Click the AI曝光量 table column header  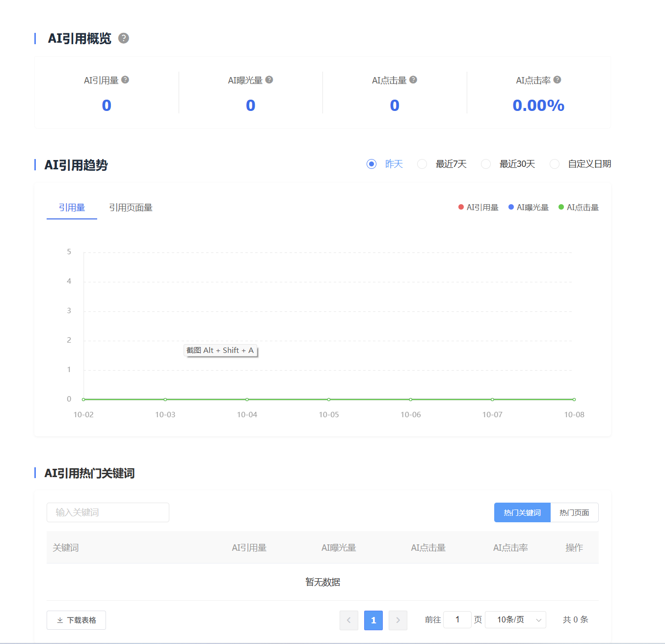pos(339,548)
